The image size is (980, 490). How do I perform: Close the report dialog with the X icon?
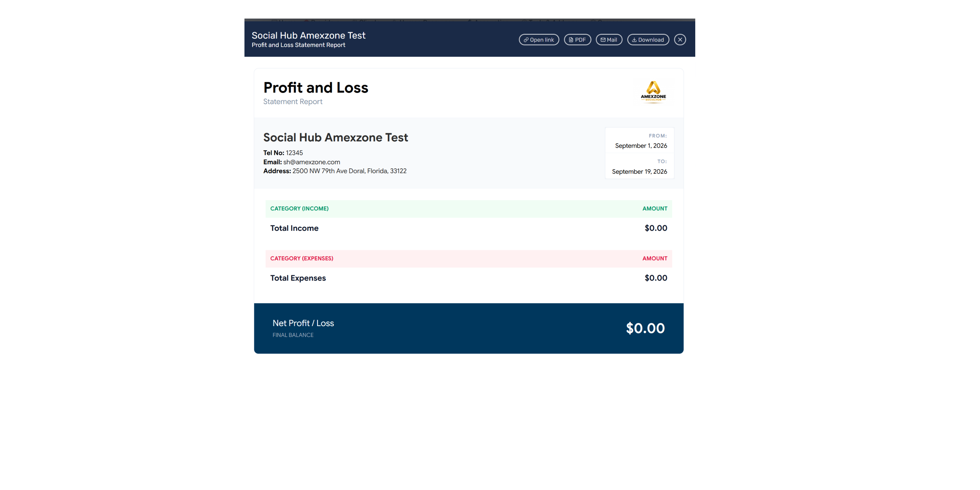[680, 40]
